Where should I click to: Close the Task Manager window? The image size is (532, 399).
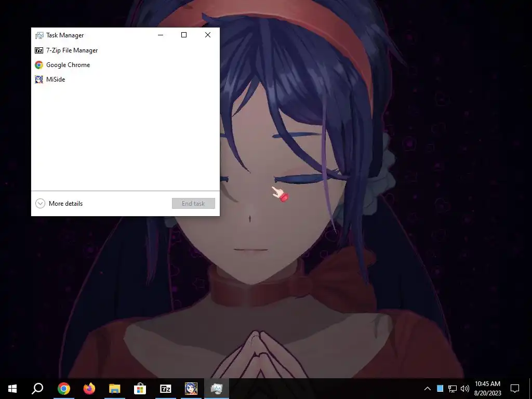208,35
